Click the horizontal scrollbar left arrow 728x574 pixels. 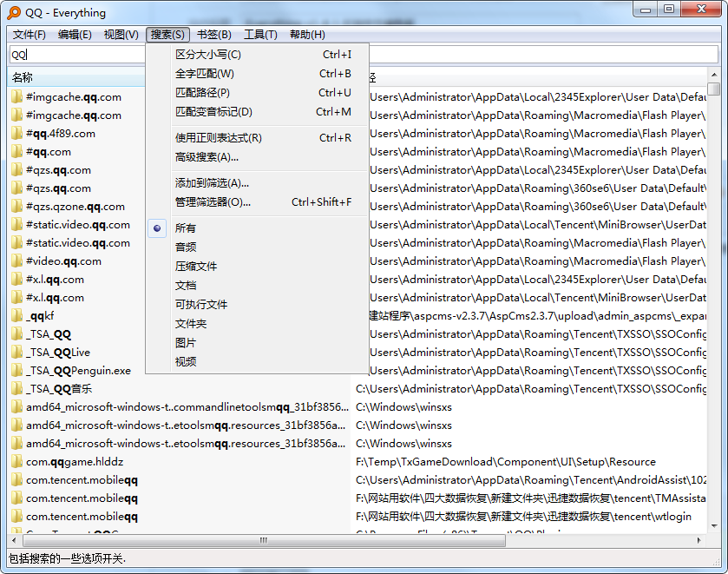coord(15,540)
